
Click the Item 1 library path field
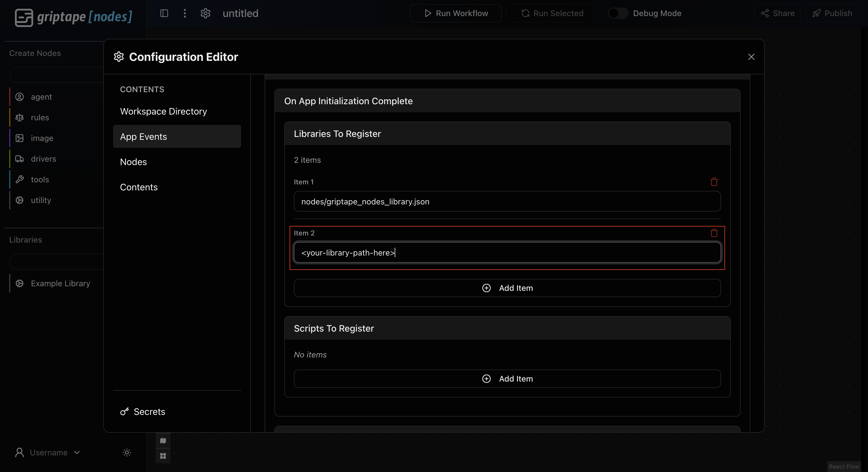coord(507,201)
